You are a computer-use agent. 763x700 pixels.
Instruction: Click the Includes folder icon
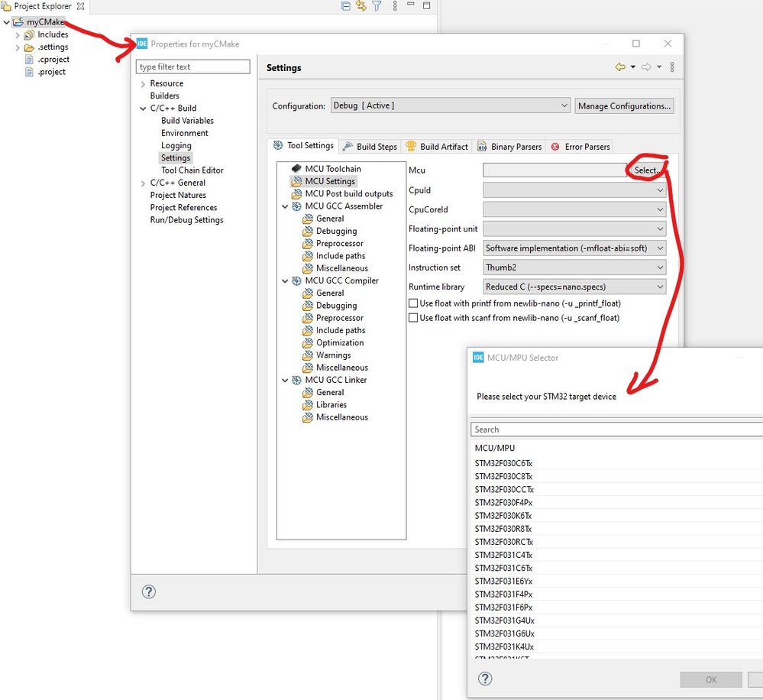29,34
